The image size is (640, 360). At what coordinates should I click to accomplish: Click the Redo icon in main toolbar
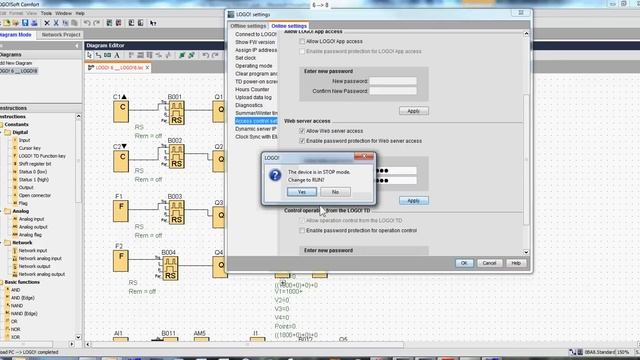click(x=97, y=23)
